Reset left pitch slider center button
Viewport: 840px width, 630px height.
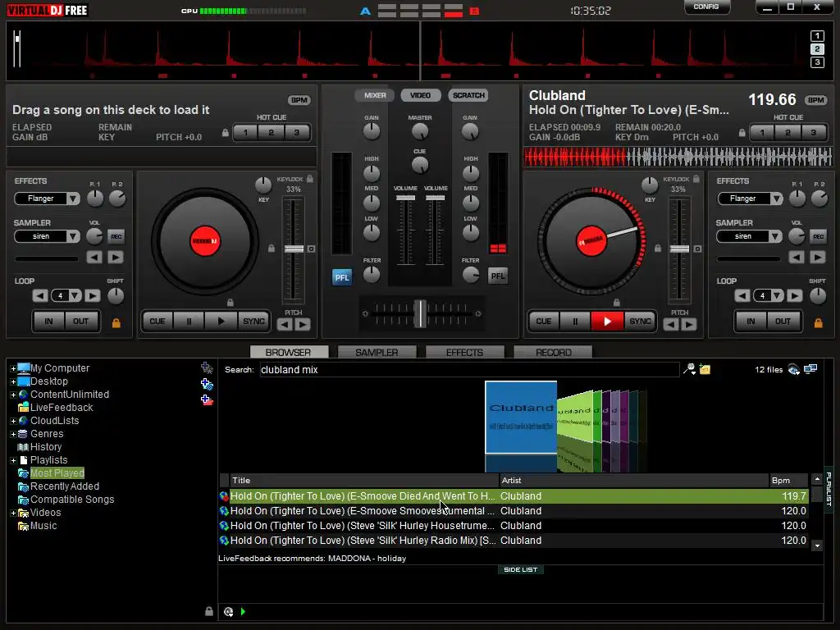(x=311, y=249)
